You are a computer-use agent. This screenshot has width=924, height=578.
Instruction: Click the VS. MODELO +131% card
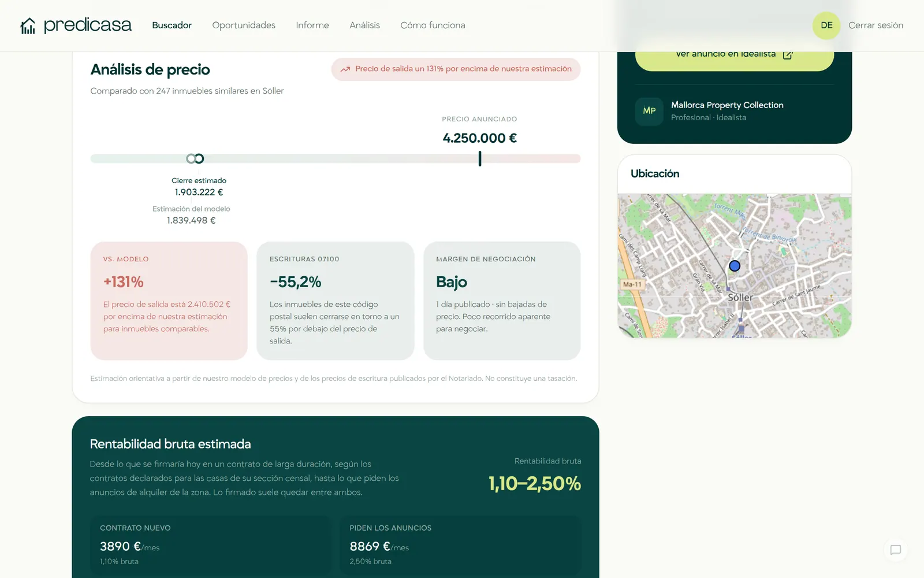click(x=169, y=301)
